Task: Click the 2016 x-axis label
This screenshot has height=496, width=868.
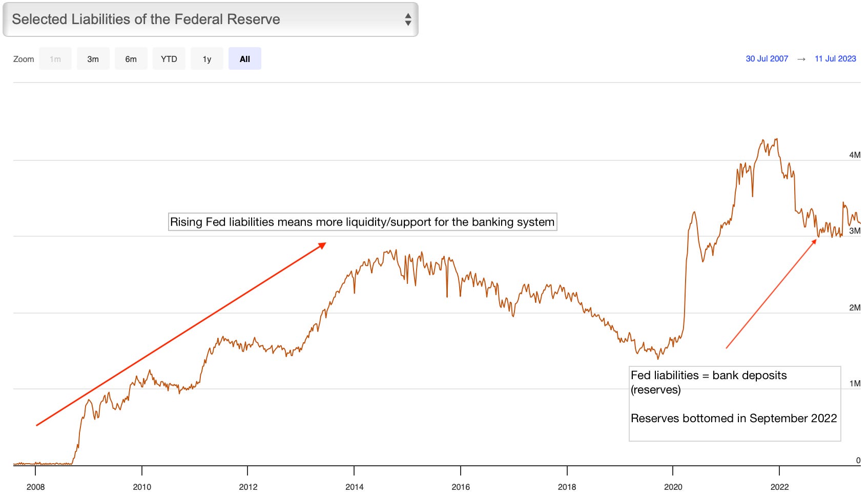Action: pos(461,487)
